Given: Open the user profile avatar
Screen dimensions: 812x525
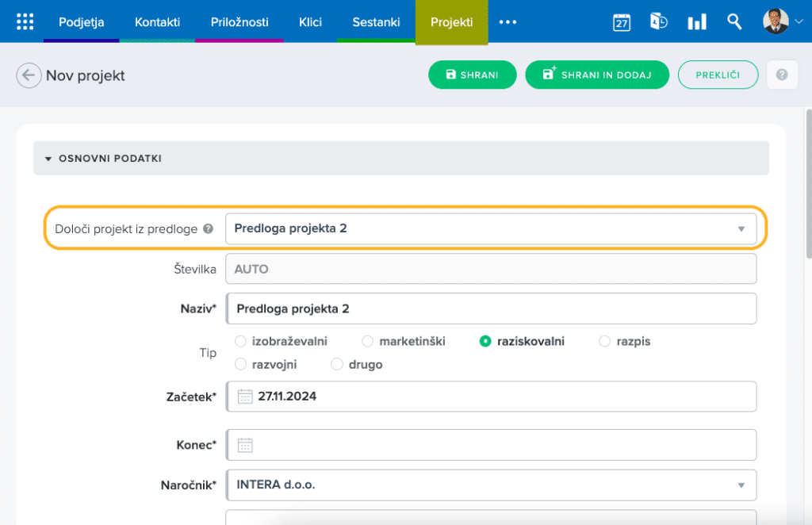Looking at the screenshot, I should click(776, 21).
